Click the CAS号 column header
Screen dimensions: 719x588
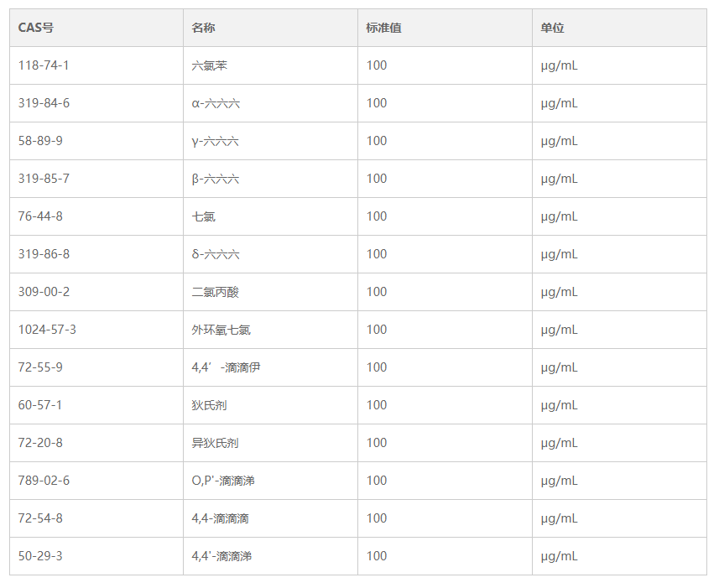[36, 28]
